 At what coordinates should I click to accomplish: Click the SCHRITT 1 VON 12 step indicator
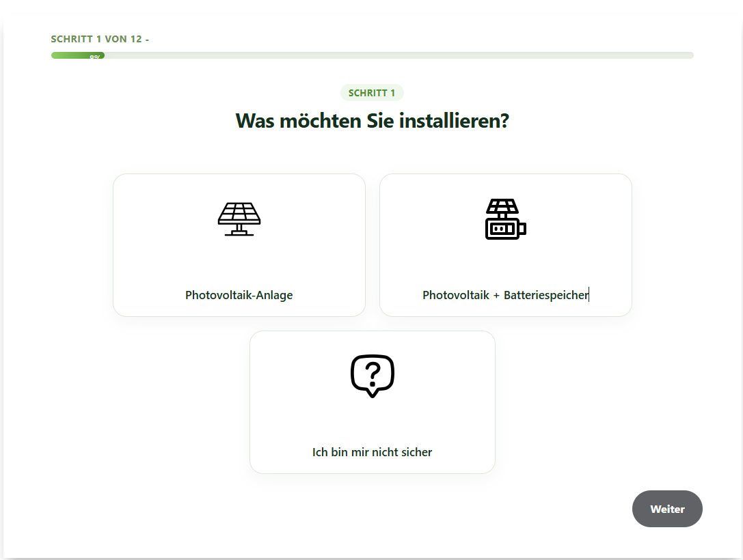[100, 39]
